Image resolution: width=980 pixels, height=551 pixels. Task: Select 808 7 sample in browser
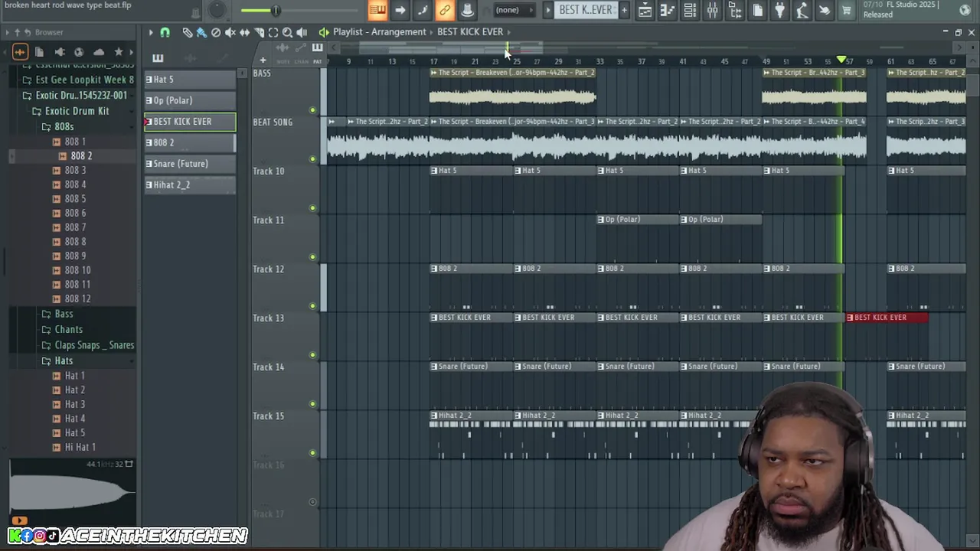(x=75, y=227)
